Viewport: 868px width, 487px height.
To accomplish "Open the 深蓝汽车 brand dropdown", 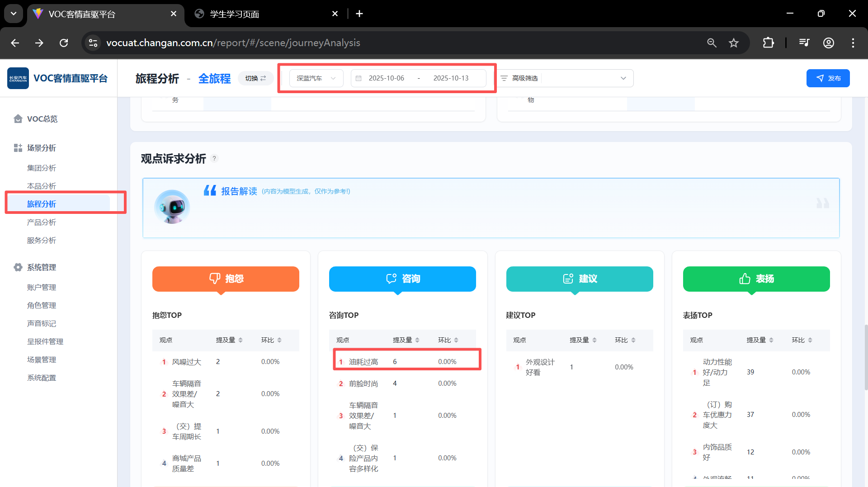I will click(x=316, y=78).
